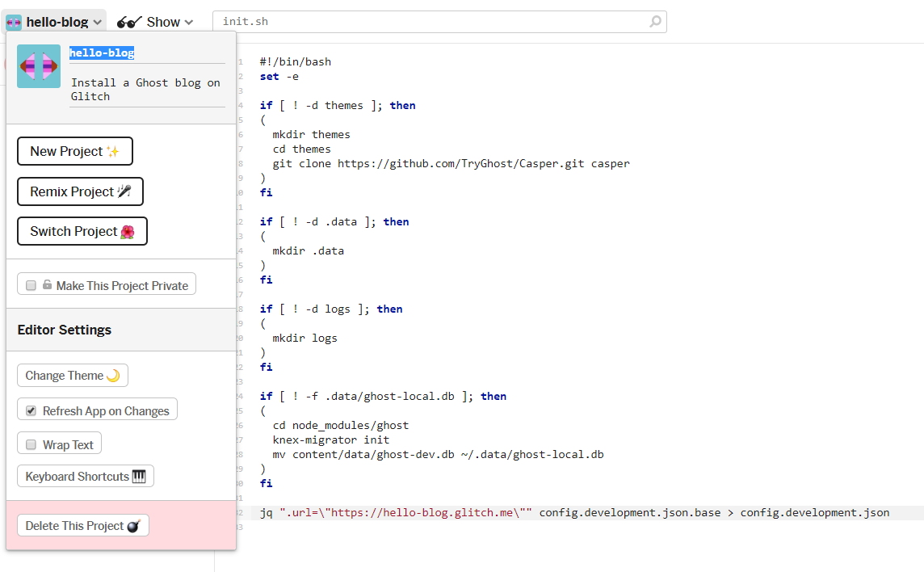Image resolution: width=924 pixels, height=572 pixels.
Task: Click the jq config.development.json line
Action: coord(574,512)
